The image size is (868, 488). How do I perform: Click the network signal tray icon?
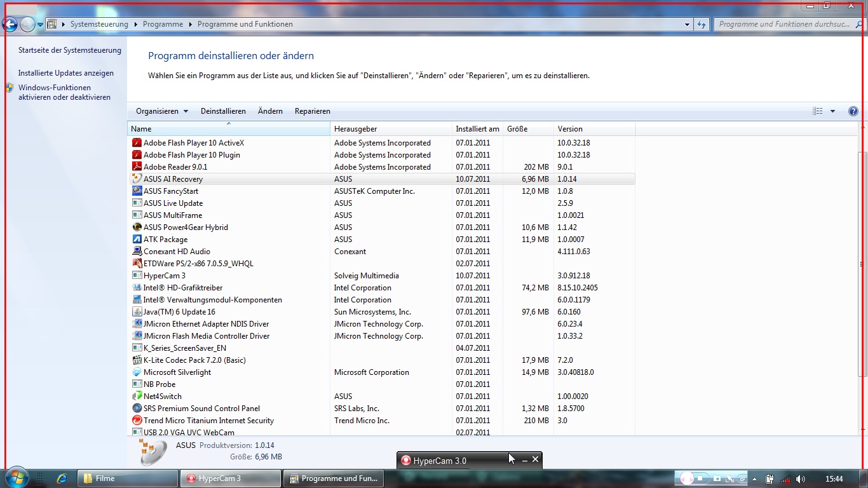click(x=786, y=479)
